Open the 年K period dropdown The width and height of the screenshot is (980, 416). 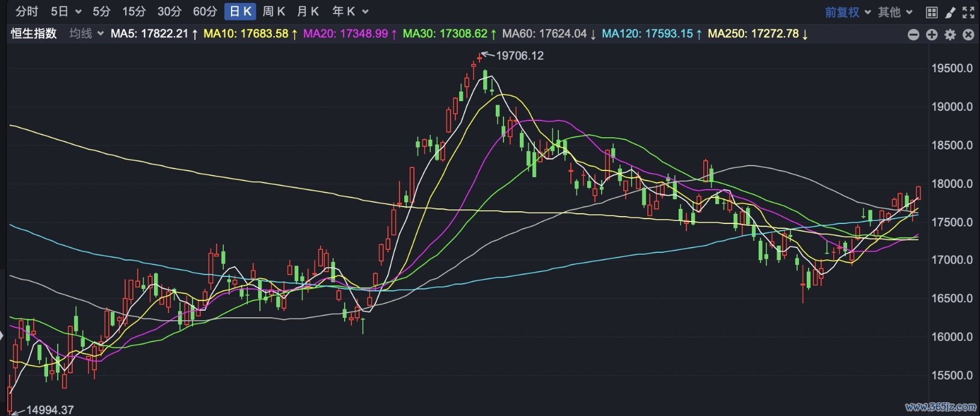click(350, 11)
